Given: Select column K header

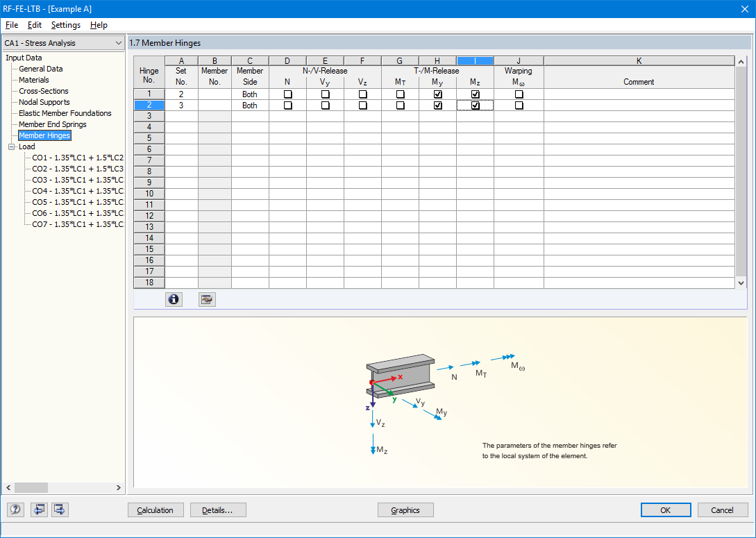Looking at the screenshot, I should point(639,61).
